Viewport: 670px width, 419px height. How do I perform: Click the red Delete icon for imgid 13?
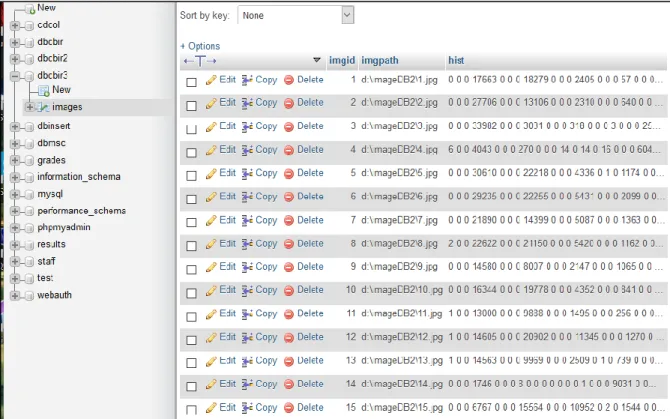(x=289, y=361)
